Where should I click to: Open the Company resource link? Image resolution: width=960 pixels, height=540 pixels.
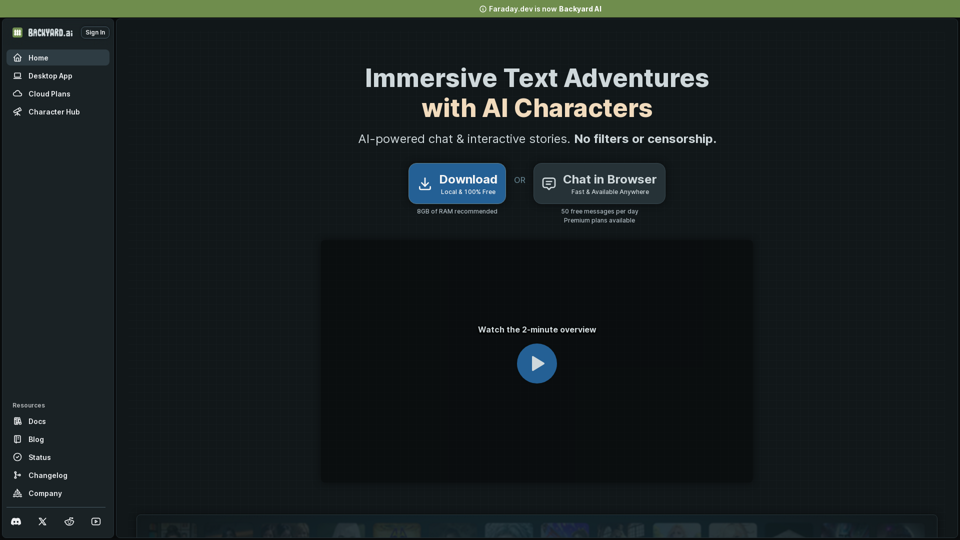click(x=58, y=493)
